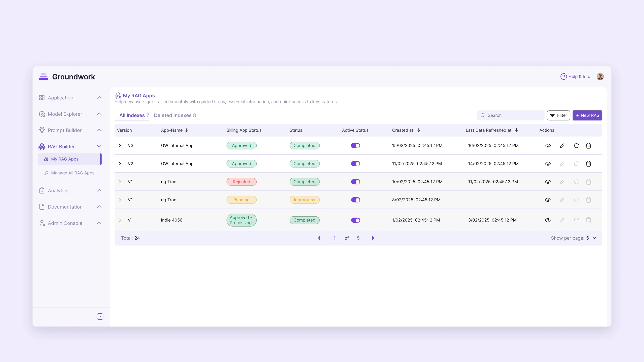View the Indie 4056 row eye icon
Image resolution: width=644 pixels, height=362 pixels.
tap(548, 220)
